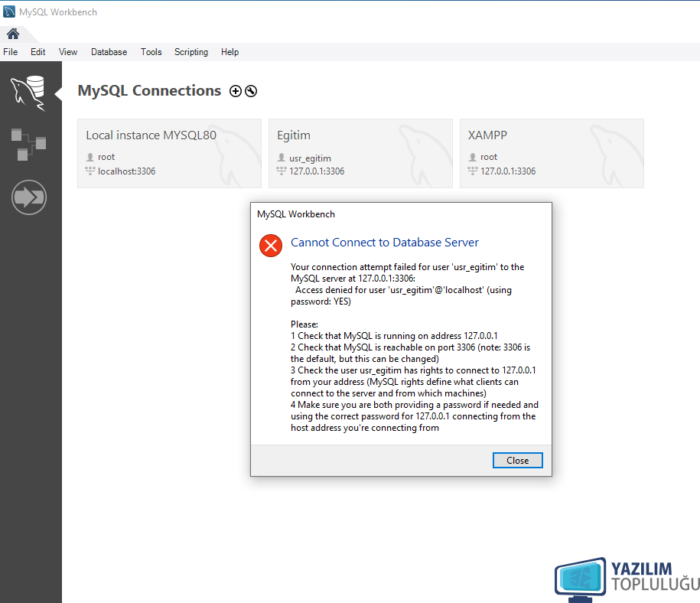Click 'Cannot Connect to Database Server' heading
The height and width of the screenshot is (603, 700).
[384, 243]
